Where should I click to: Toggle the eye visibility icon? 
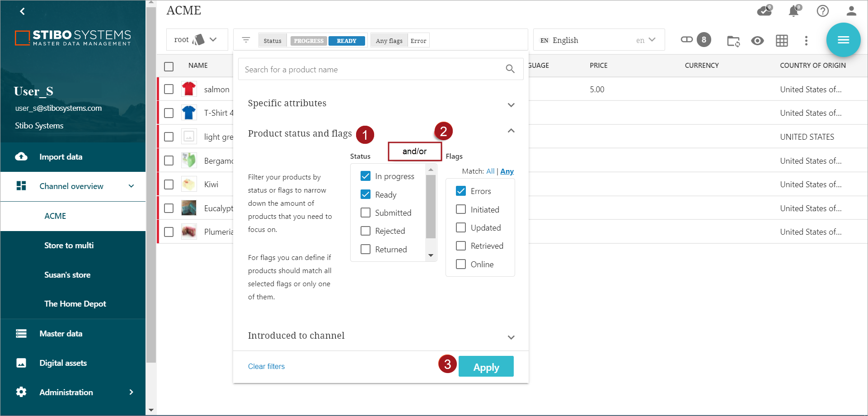[x=757, y=41]
